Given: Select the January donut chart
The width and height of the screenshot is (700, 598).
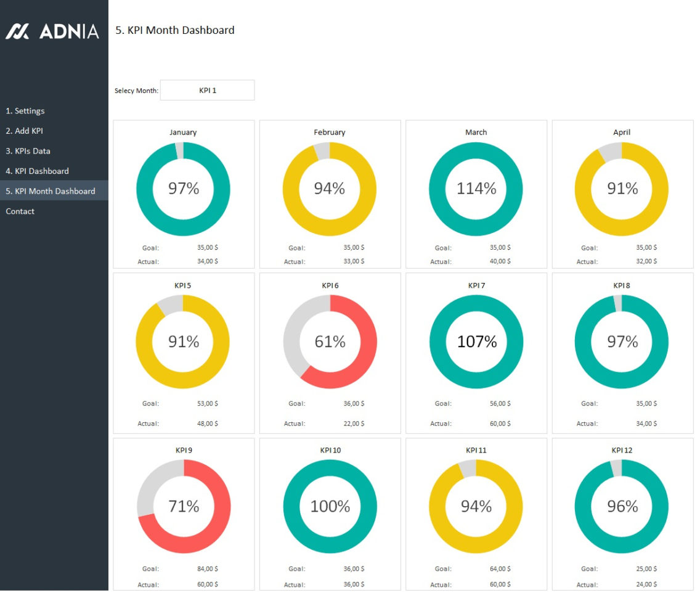Looking at the screenshot, I should click(x=183, y=189).
